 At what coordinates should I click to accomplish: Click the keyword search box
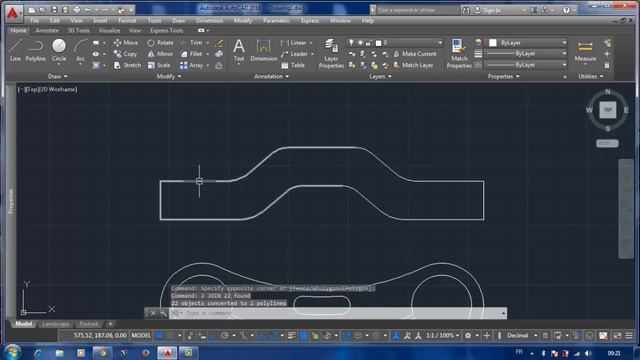point(417,10)
